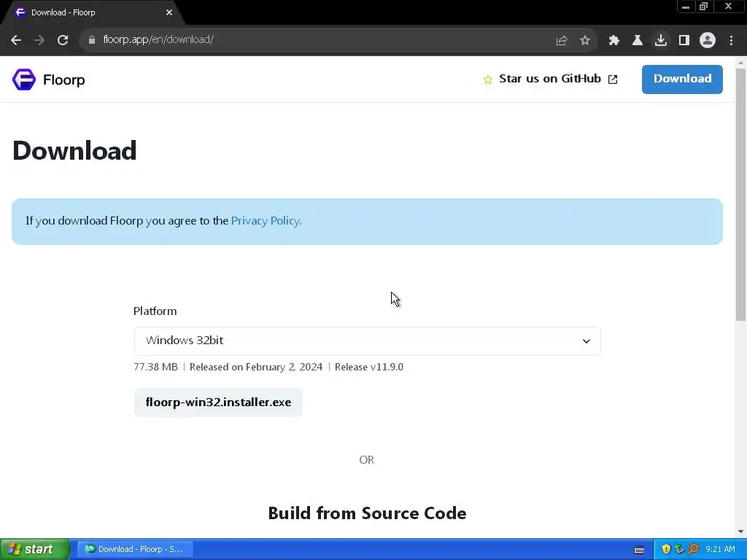This screenshot has height=560, width=747.
Task: Open the Windows start menu
Action: pos(34,549)
